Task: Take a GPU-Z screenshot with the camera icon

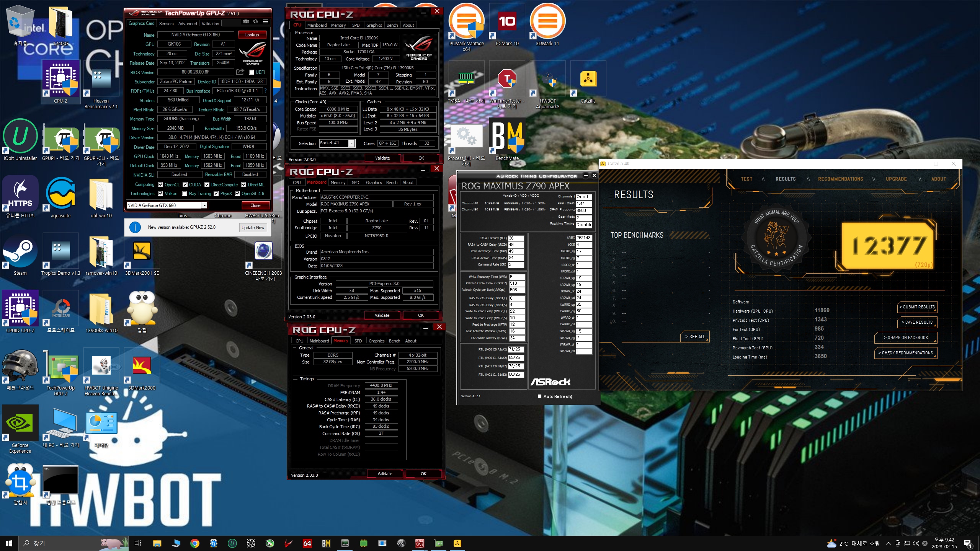Action: click(246, 22)
